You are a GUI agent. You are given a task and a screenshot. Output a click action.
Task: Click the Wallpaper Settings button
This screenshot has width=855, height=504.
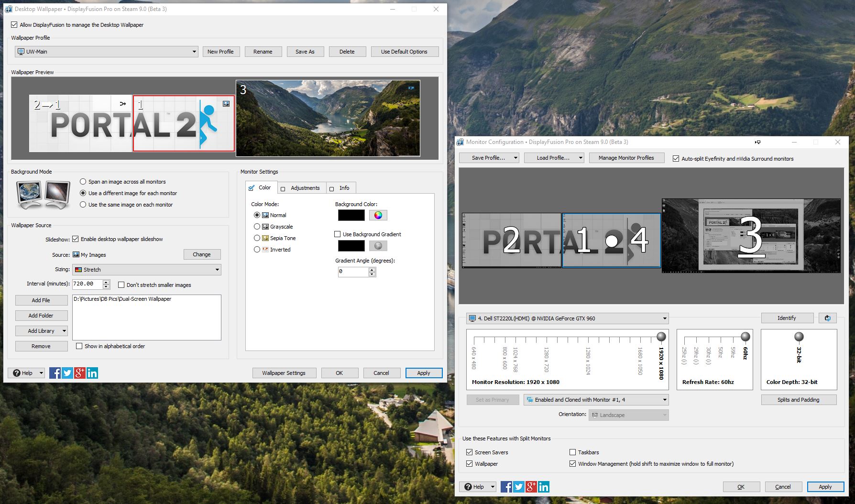[x=284, y=373]
